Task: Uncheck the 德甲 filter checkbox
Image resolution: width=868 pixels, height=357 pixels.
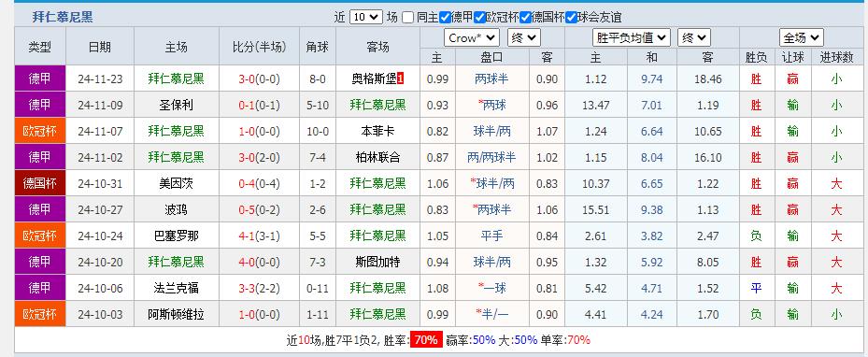Action: [445, 18]
